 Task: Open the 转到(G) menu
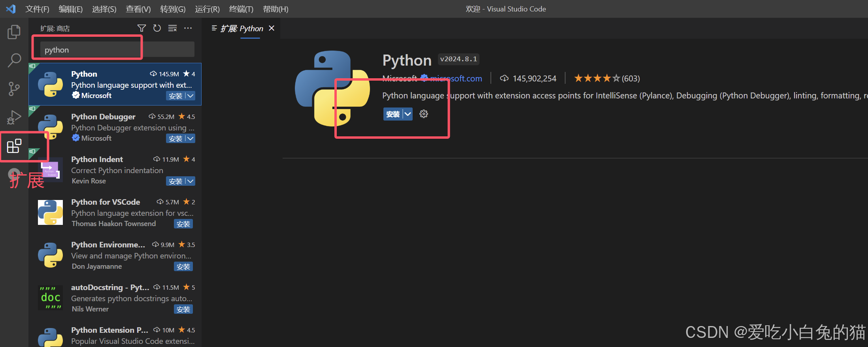173,9
